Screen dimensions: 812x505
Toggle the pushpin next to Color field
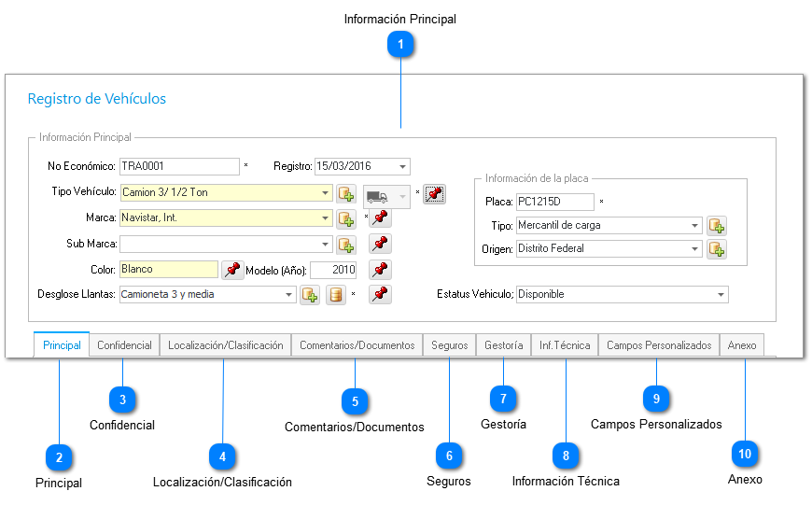232,270
